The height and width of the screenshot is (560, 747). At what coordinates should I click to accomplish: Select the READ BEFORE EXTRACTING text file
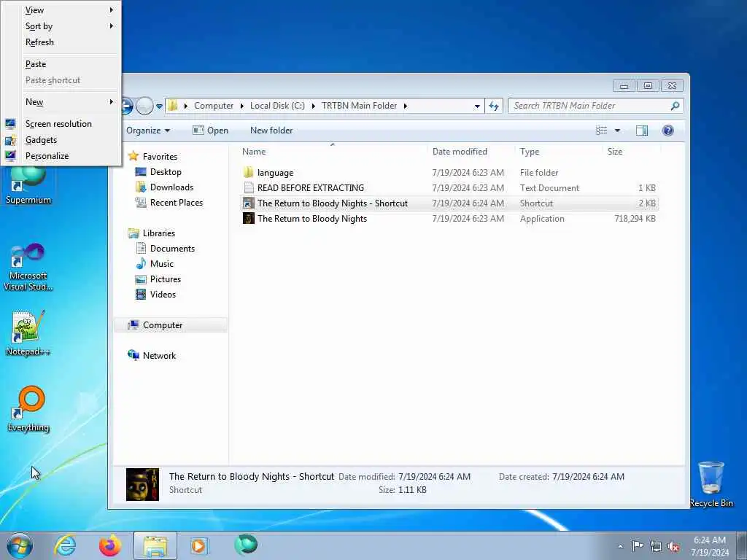click(449, 188)
